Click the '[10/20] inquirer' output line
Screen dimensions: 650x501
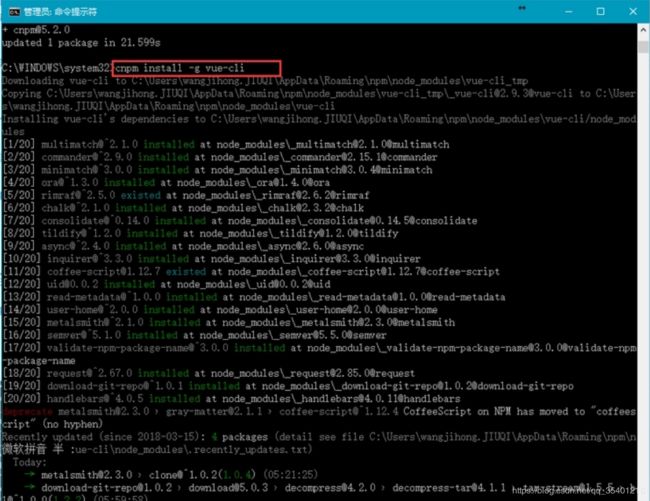[x=212, y=259]
